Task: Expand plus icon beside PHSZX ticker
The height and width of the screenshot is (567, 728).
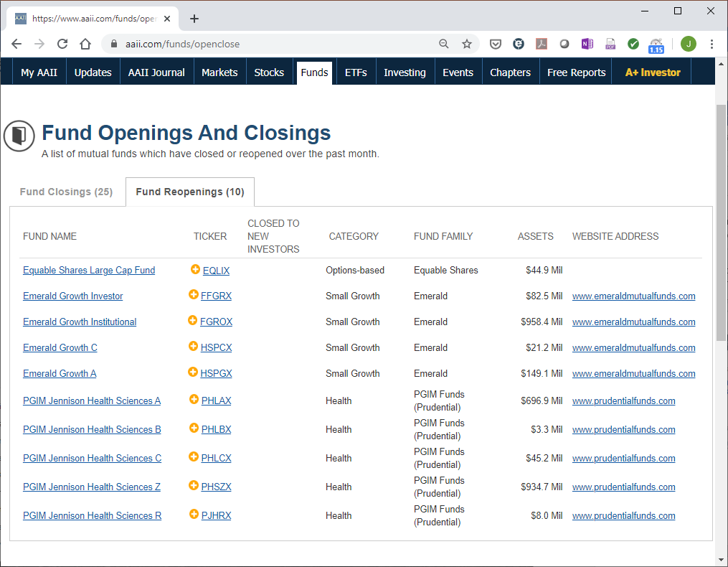Action: [x=194, y=485]
